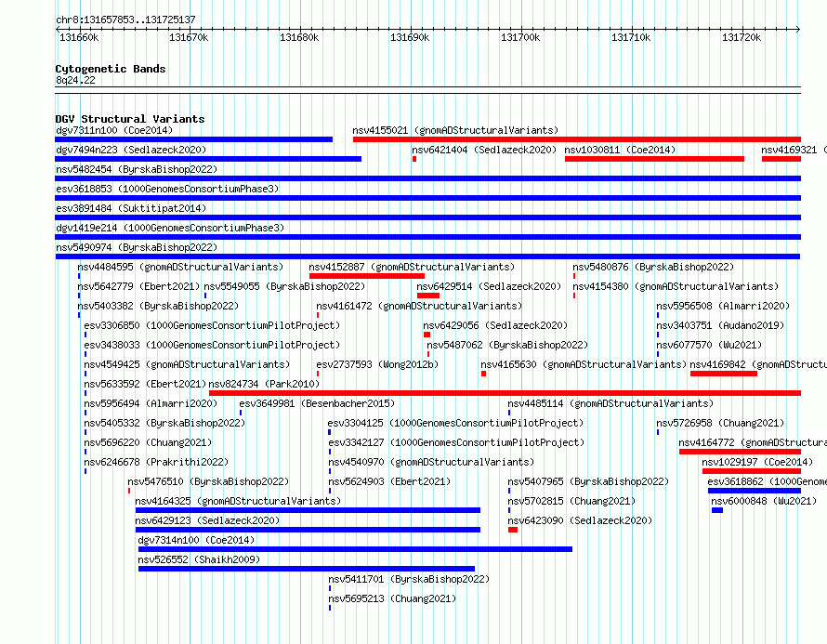The height and width of the screenshot is (644, 827).
Task: Select nsv5549055 (ByrskaBishop2022) label
Action: click(284, 286)
